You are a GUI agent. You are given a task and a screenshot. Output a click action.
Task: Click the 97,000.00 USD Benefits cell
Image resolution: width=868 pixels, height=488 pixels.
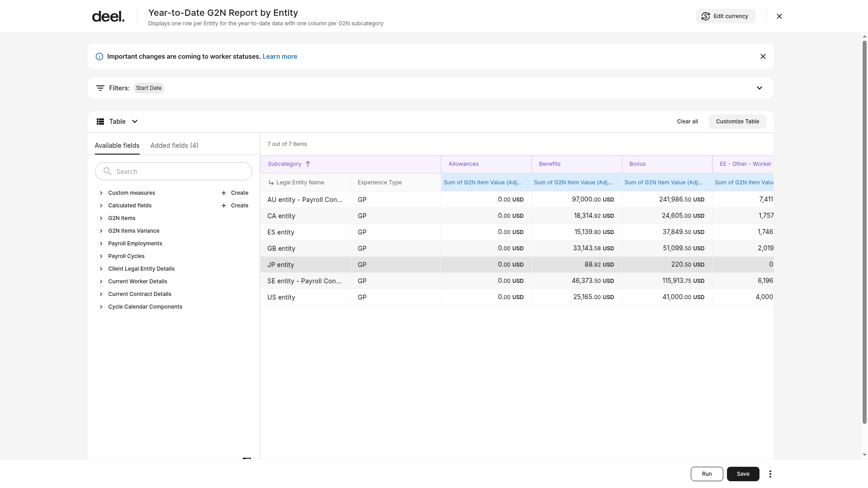point(577,200)
